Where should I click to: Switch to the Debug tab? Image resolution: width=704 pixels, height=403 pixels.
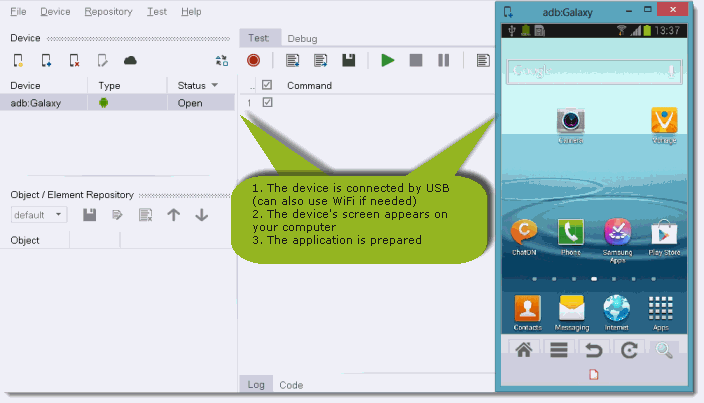[302, 39]
